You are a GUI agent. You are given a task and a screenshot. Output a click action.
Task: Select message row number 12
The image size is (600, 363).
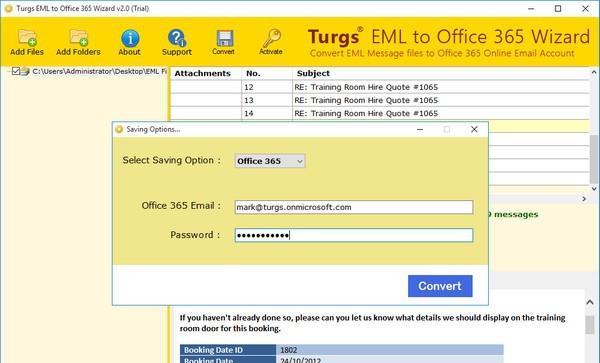point(379,87)
